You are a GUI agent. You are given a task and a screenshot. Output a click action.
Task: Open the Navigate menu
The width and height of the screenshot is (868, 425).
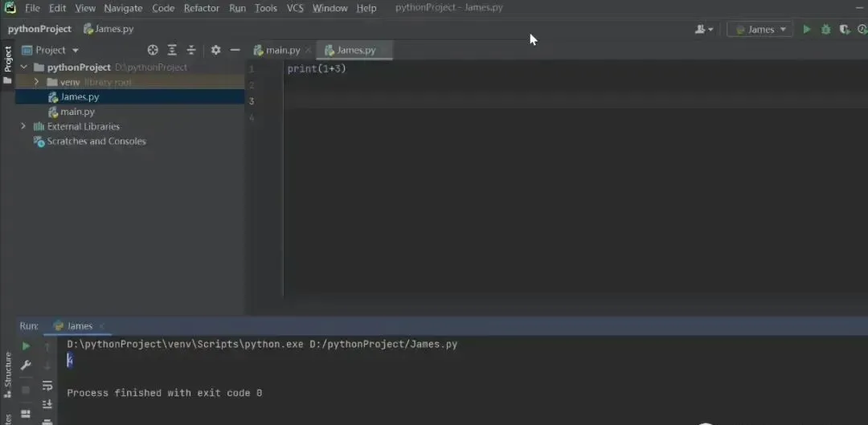pos(123,8)
